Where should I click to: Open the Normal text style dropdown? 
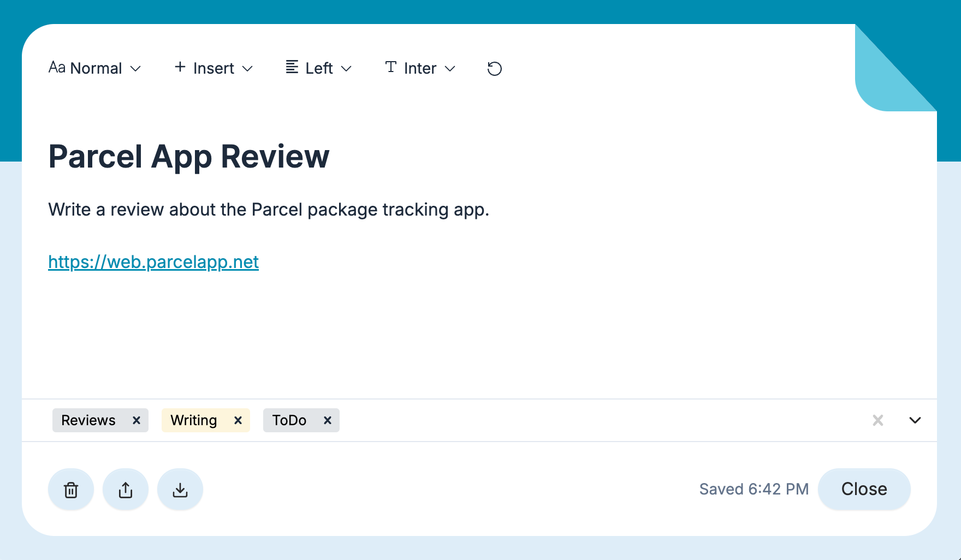(x=95, y=68)
